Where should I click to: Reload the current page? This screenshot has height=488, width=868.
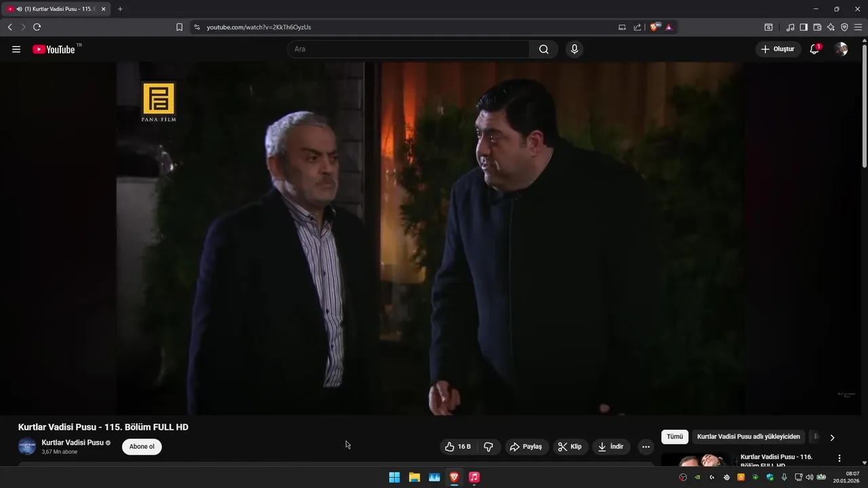[x=37, y=27]
